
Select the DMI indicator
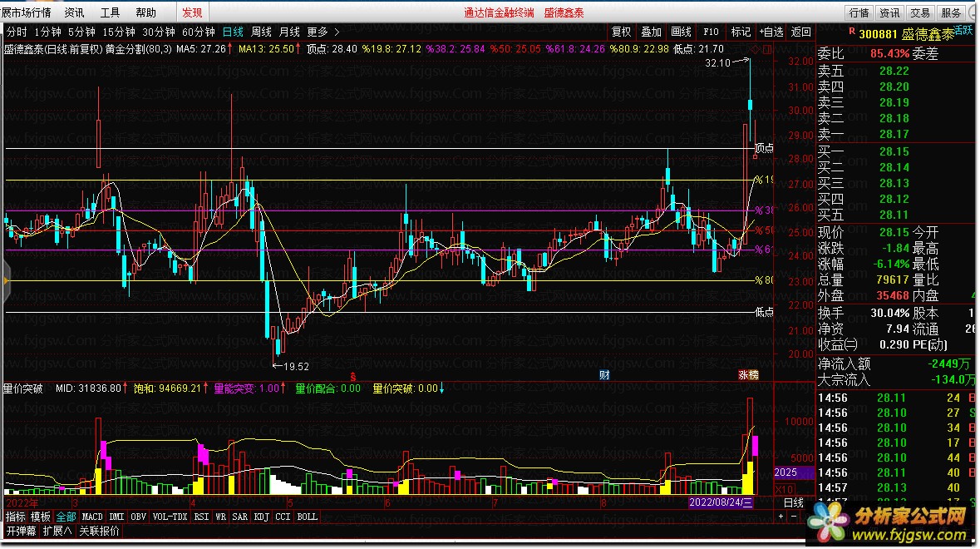pyautogui.click(x=117, y=517)
